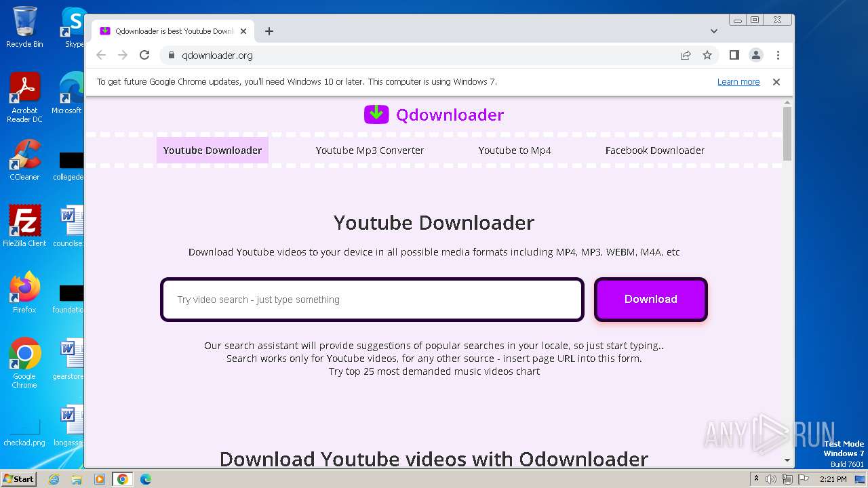
Task: Expand the tab search chevron
Action: point(713,31)
